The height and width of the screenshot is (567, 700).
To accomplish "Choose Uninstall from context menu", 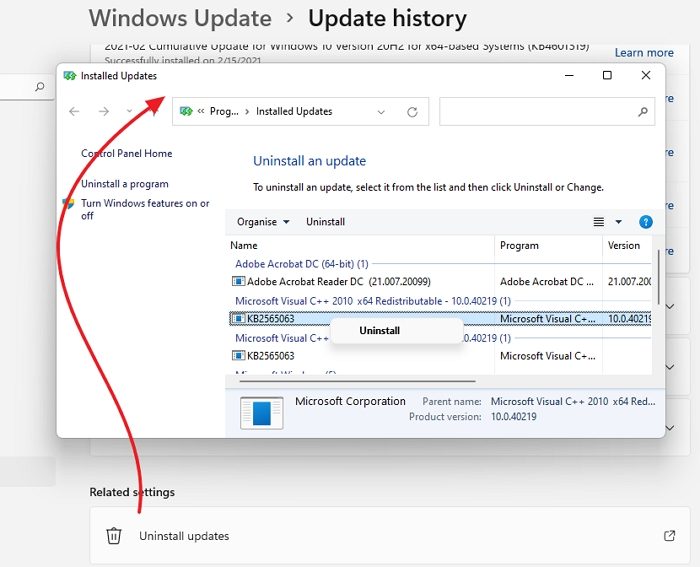I will [379, 331].
